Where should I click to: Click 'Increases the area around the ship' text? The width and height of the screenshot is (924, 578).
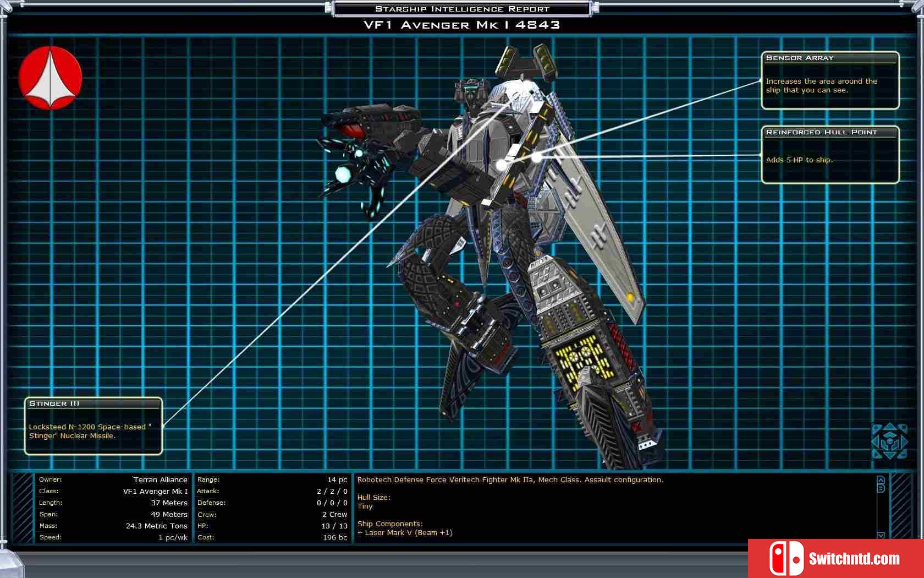(x=822, y=86)
